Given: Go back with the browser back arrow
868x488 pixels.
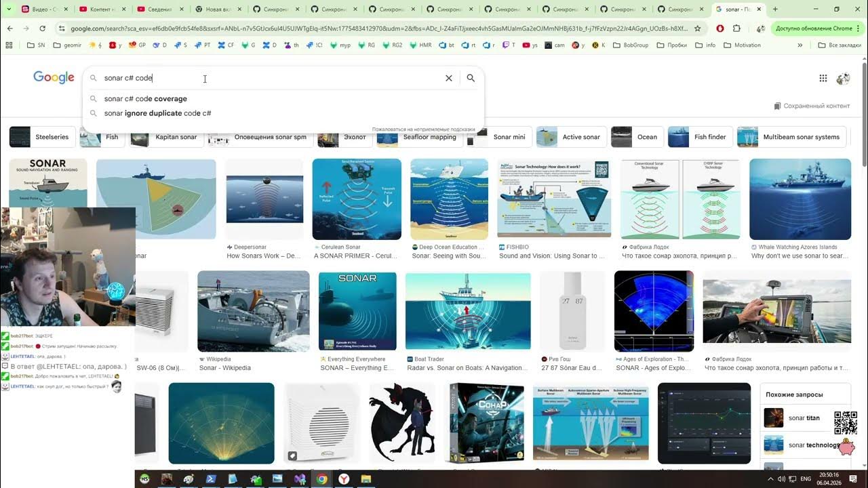Looking at the screenshot, I should click(9, 28).
